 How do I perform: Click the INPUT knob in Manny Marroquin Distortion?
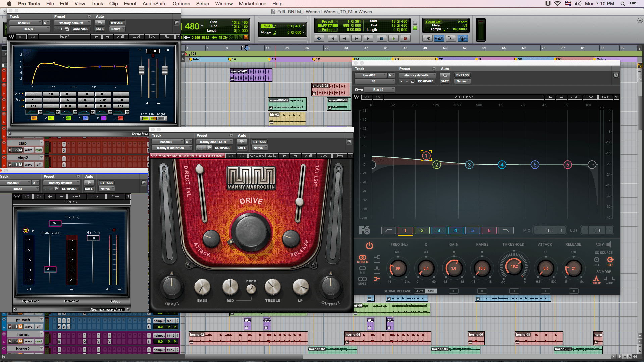(172, 286)
